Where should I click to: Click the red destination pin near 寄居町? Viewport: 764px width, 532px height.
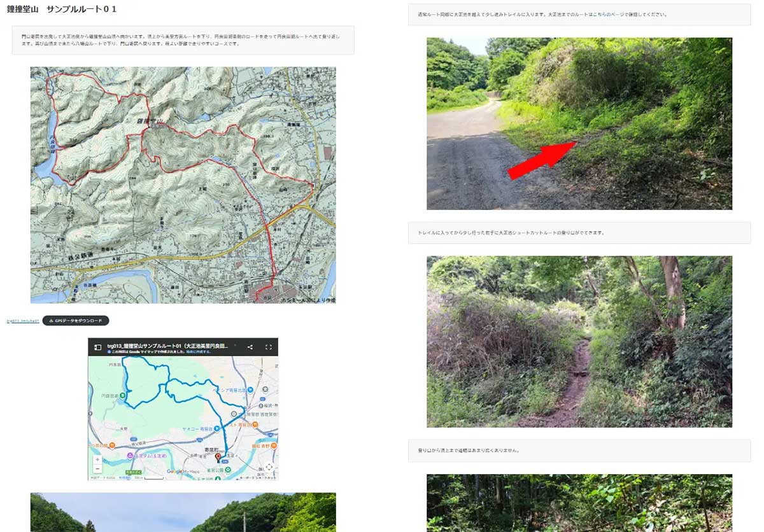click(218, 458)
